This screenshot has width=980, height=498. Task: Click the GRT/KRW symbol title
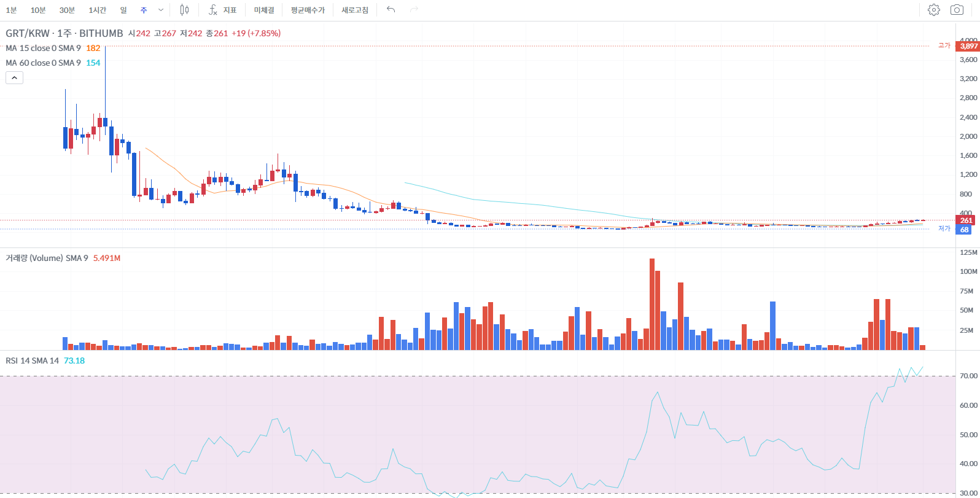pyautogui.click(x=64, y=33)
